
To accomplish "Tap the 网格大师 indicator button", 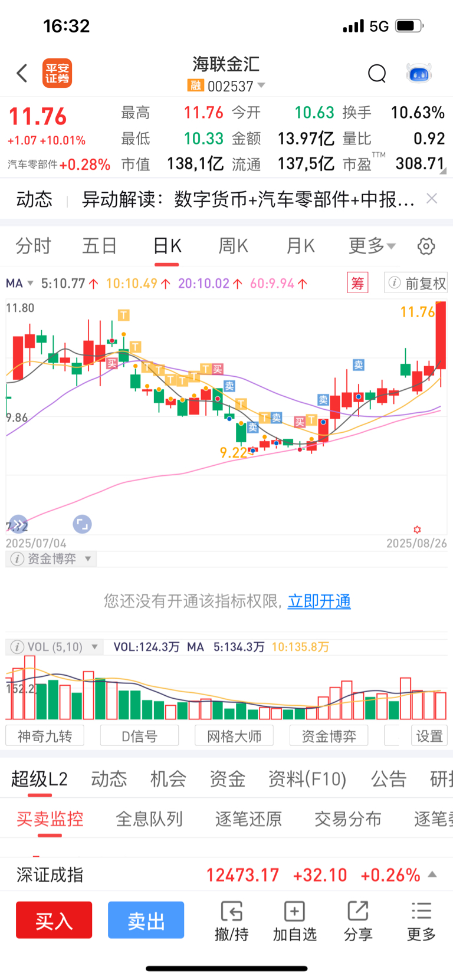I will tap(234, 736).
